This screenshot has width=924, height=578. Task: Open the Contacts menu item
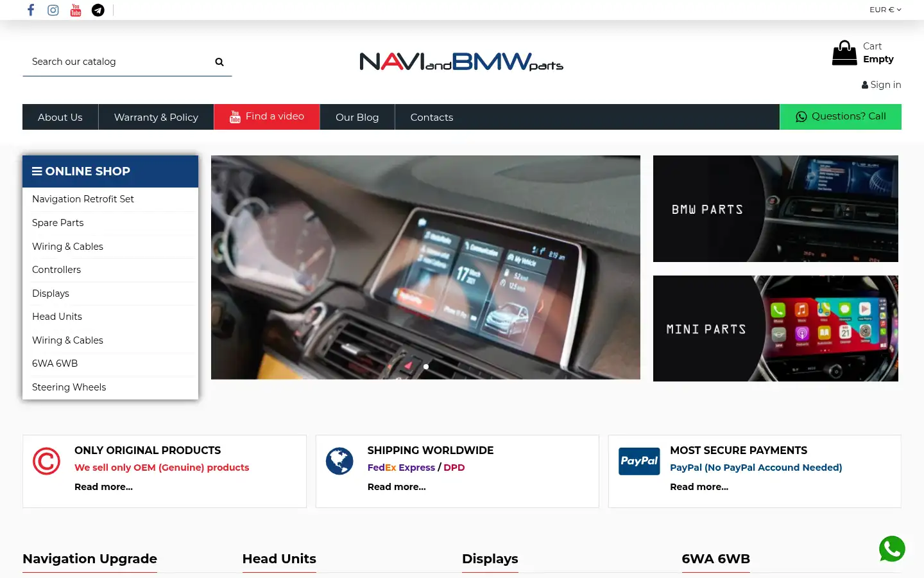(x=432, y=117)
